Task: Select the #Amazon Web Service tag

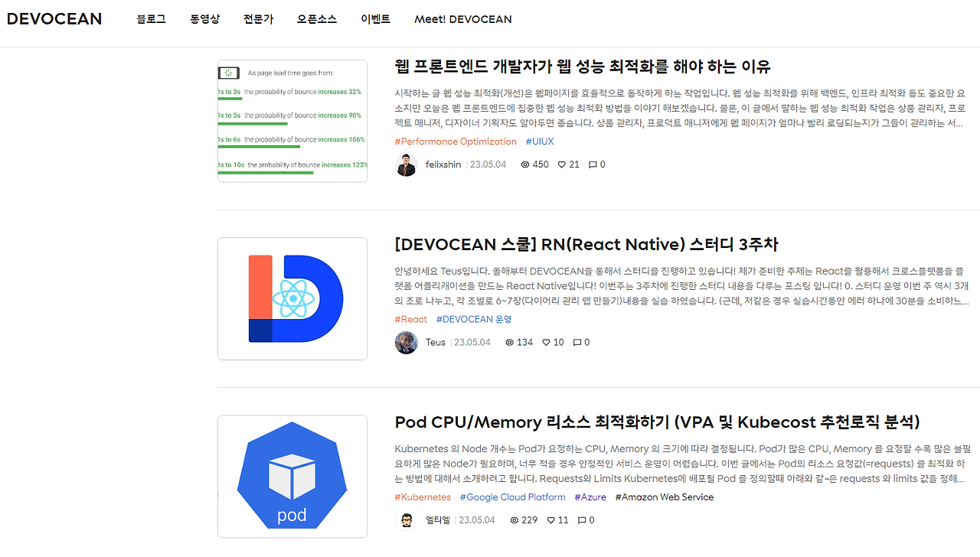Action: click(665, 497)
